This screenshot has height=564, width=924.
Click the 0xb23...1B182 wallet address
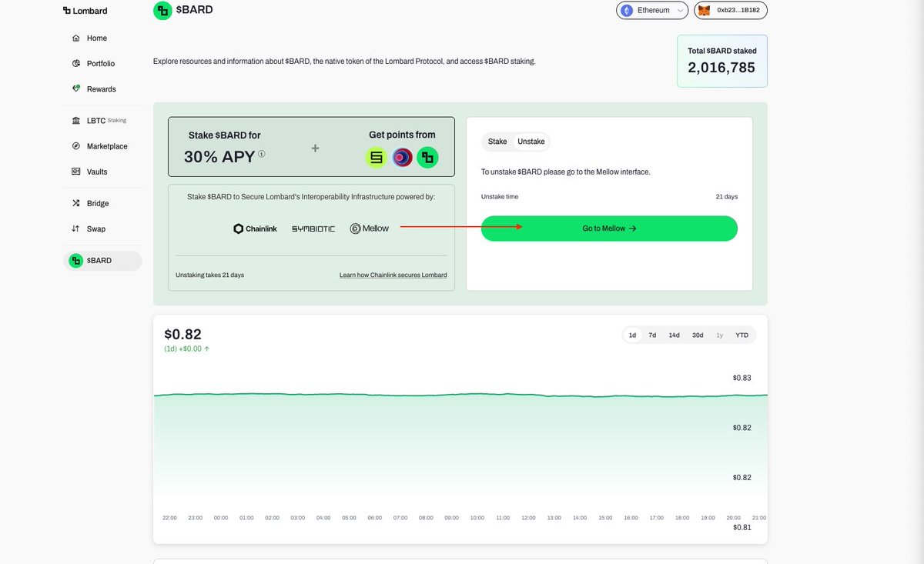pyautogui.click(x=732, y=11)
